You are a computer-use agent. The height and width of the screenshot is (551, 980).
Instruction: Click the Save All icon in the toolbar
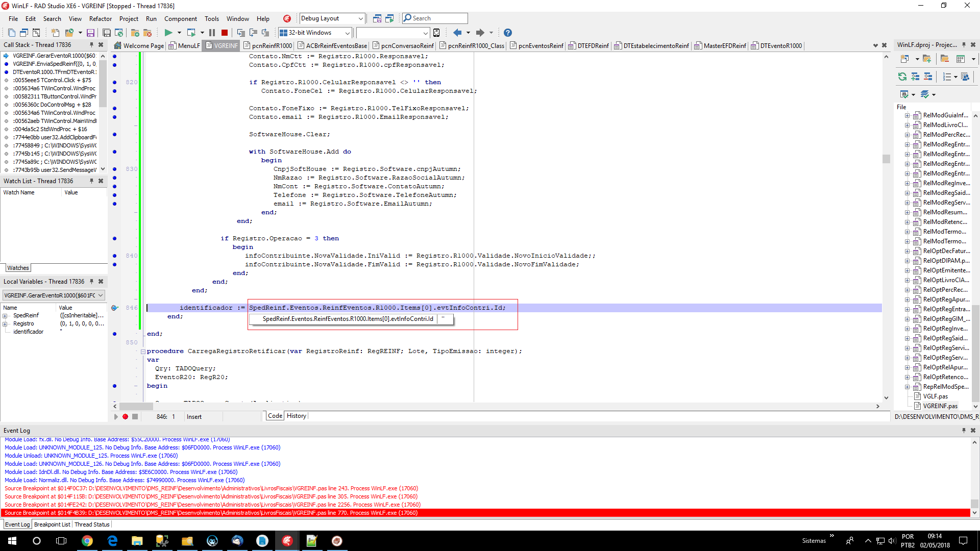pos(107,33)
